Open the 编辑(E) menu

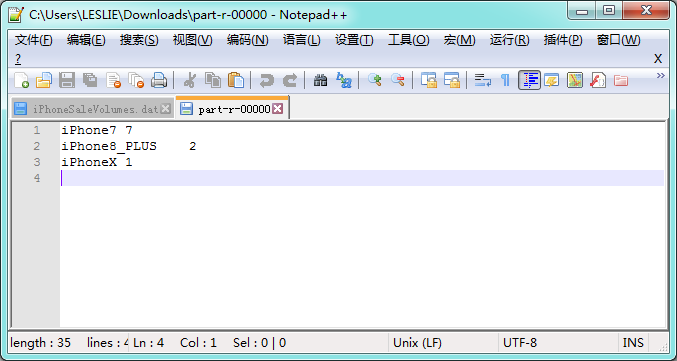pyautogui.click(x=86, y=41)
